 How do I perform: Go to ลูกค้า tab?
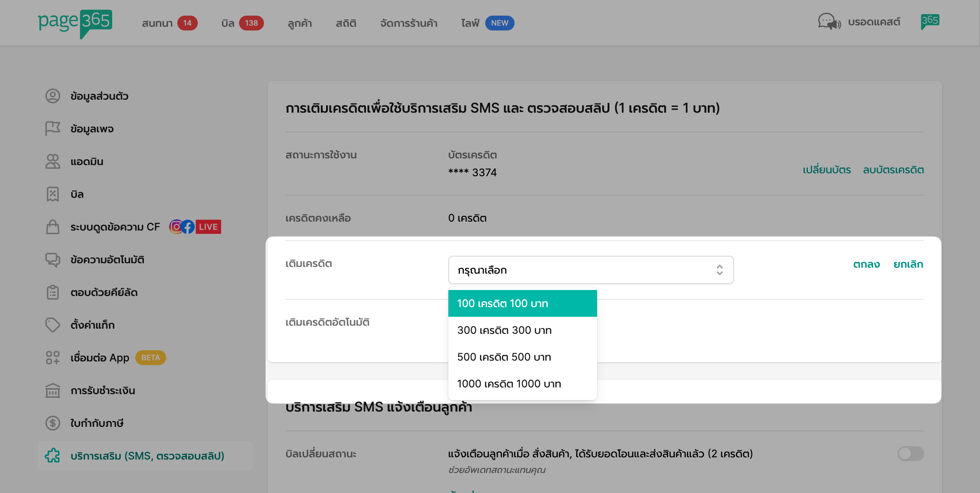300,23
